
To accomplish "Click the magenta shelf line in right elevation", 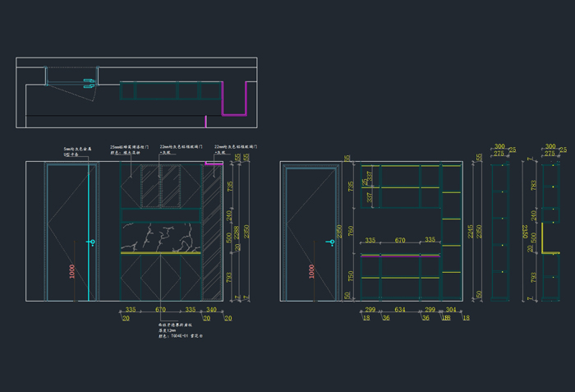I will click(x=399, y=256).
